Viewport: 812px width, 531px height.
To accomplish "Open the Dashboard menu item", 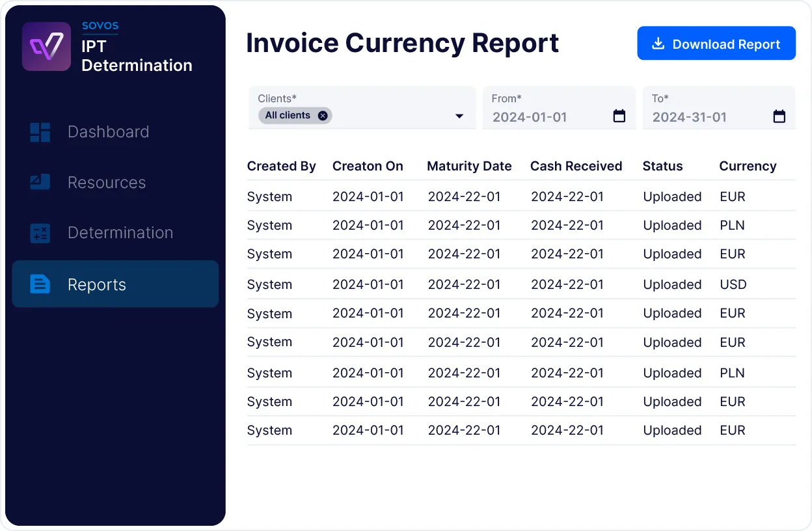I will [108, 132].
